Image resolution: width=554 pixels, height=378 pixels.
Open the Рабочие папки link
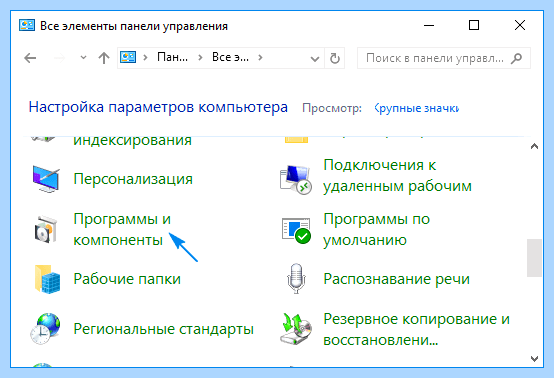coord(127,279)
